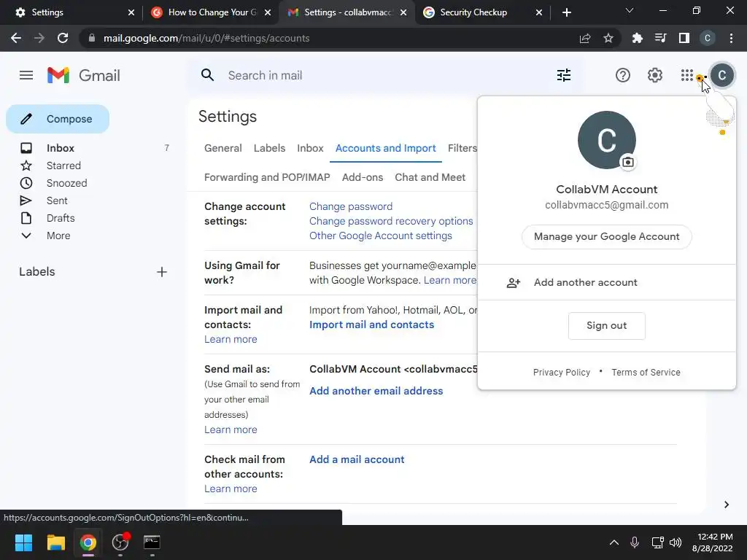Viewport: 747px width, 560px height.
Task: Open Chrome tab search dropdown
Action: pos(630,10)
